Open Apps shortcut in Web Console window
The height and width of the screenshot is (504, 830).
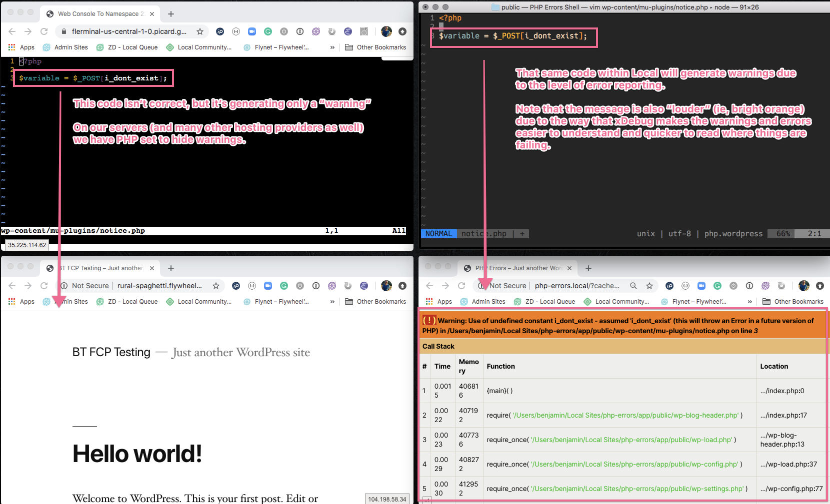coord(21,47)
